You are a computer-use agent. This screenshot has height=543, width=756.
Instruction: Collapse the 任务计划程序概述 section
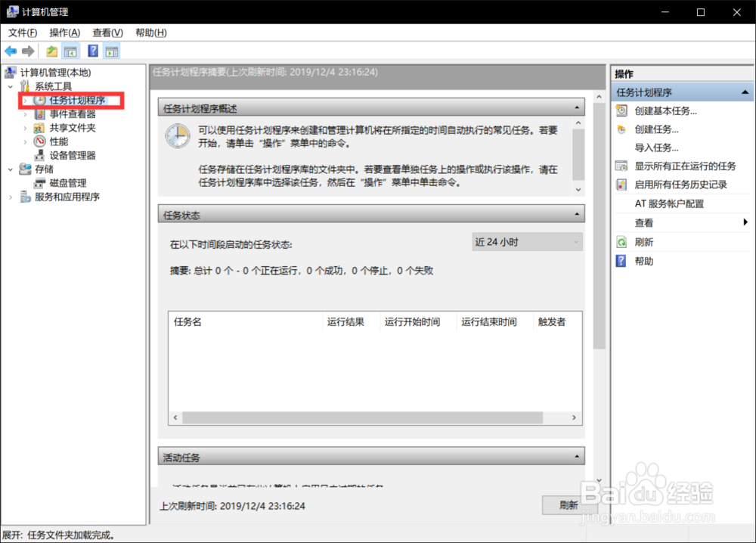[577, 107]
